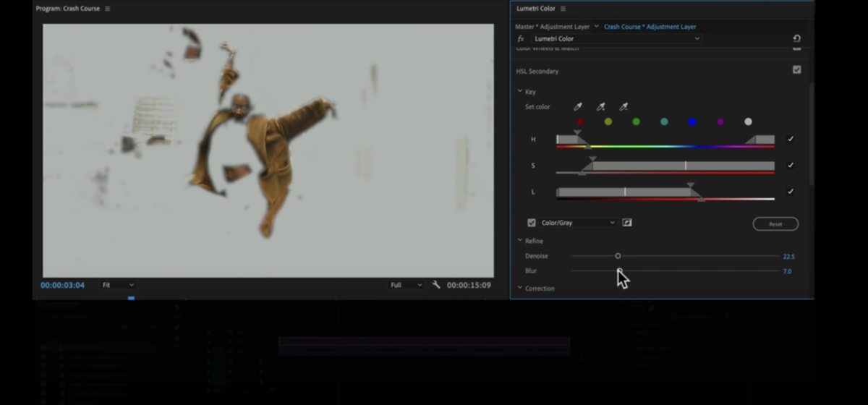The width and height of the screenshot is (868, 405).
Task: Click the Lumetri Color panel title
Action: [536, 9]
